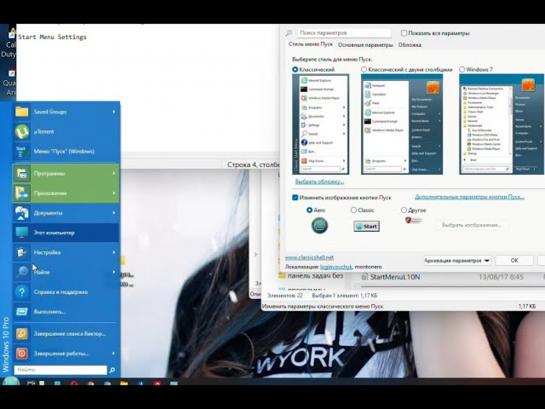Viewport: 545px width, 409px height.
Task: Open the Saved Groups folder icon
Action: coord(22,112)
